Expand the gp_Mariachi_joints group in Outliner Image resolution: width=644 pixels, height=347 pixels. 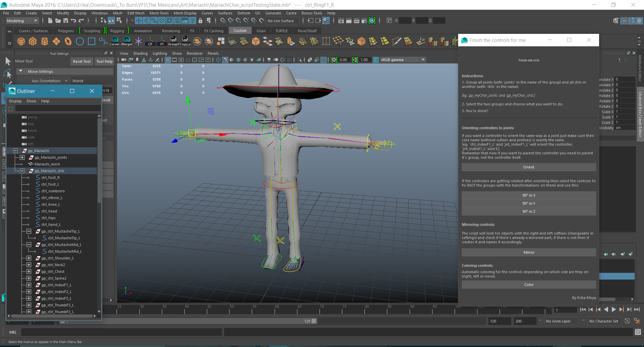(x=22, y=157)
